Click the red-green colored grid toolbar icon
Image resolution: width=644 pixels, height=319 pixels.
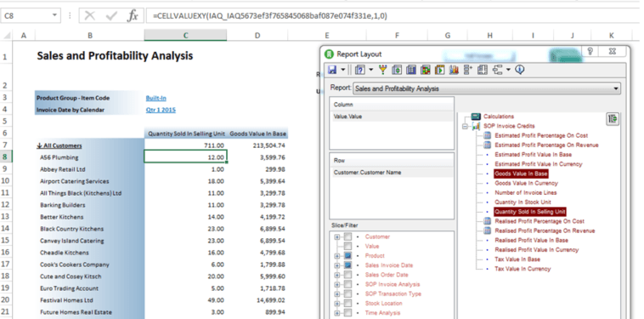pyautogui.click(x=426, y=70)
